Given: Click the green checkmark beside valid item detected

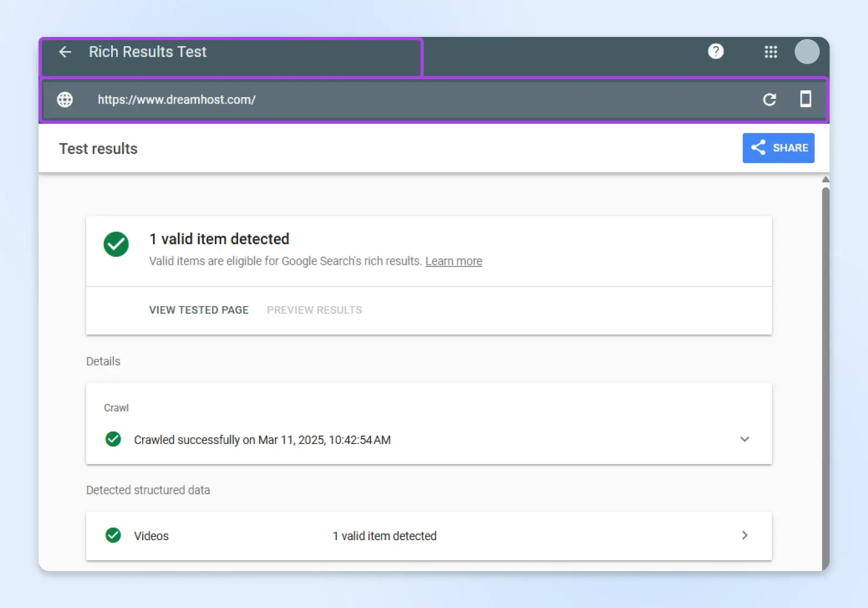Looking at the screenshot, I should click(116, 244).
